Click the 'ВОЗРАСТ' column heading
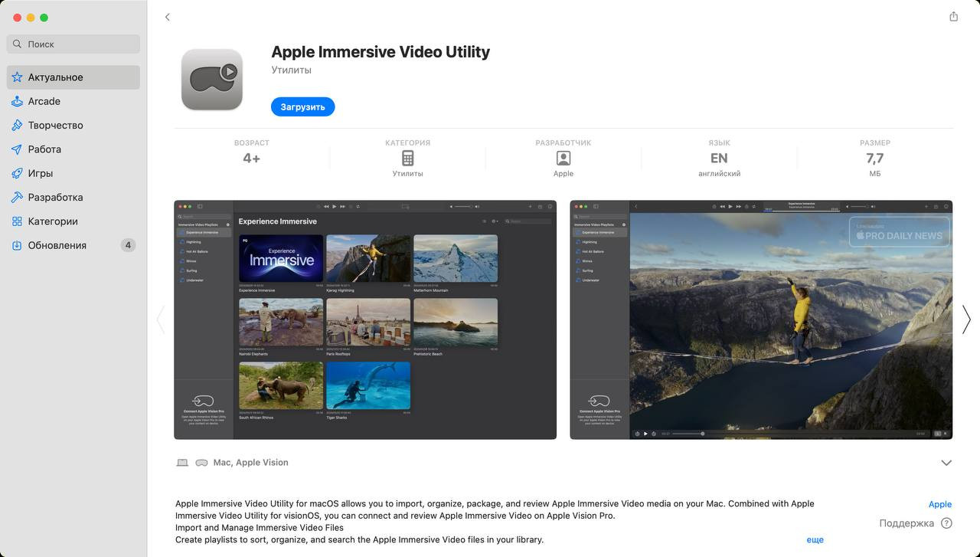 (252, 143)
